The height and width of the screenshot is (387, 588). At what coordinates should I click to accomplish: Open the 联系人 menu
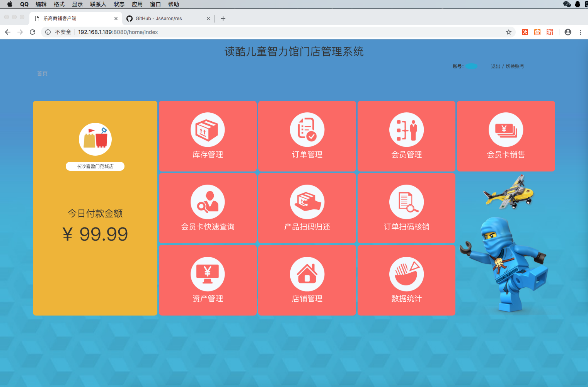pyautogui.click(x=98, y=4)
